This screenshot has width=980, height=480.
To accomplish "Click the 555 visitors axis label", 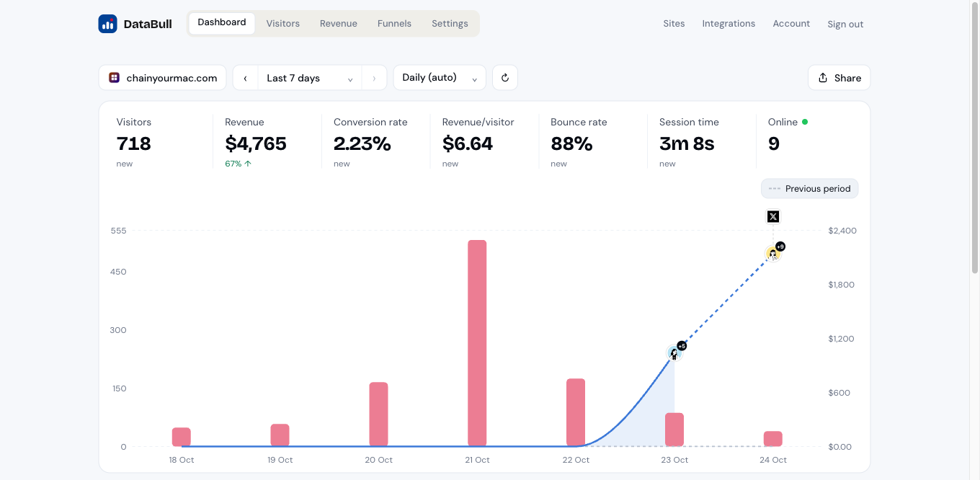I will [118, 231].
